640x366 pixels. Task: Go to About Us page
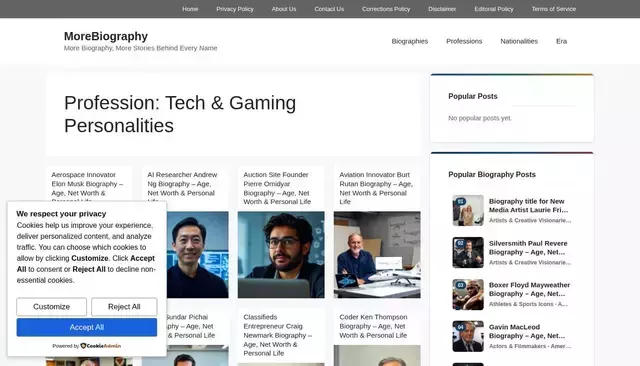[x=284, y=9]
